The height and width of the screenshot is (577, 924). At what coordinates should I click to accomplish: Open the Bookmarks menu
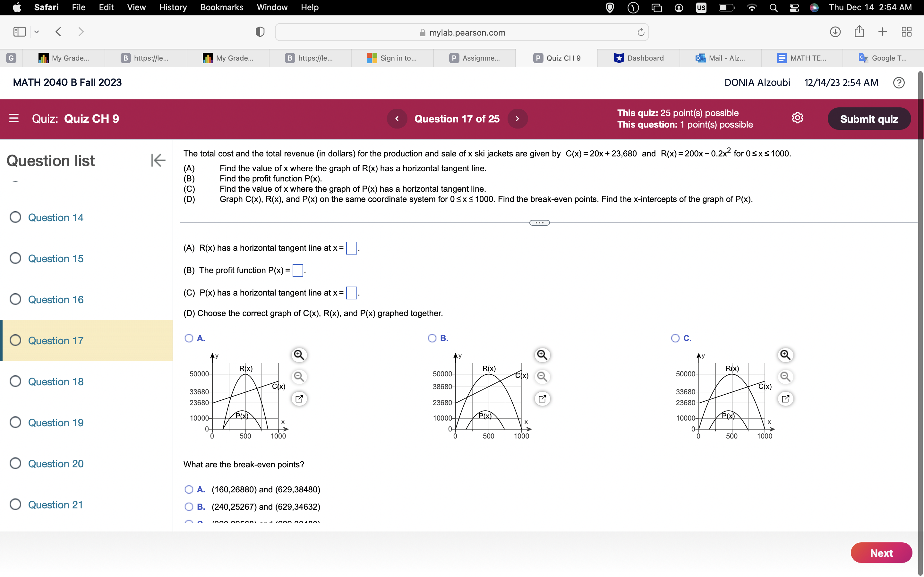click(222, 7)
